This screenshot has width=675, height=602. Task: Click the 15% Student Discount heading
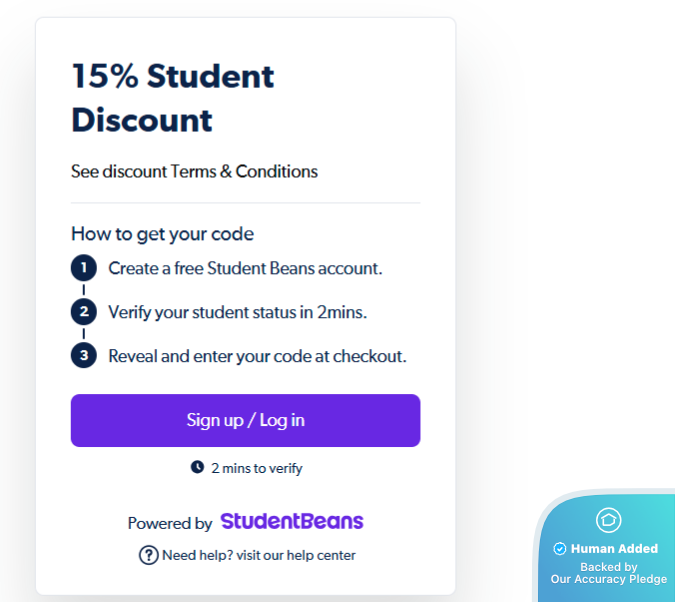[x=172, y=98]
